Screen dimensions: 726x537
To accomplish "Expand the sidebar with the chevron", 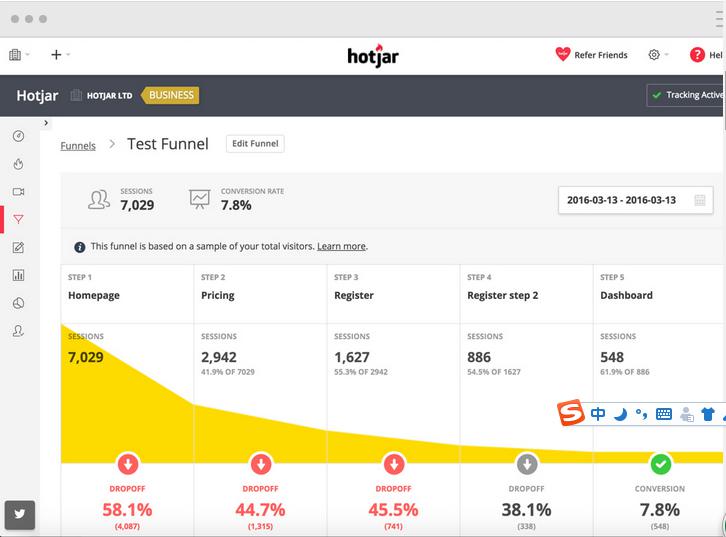I will (46, 123).
